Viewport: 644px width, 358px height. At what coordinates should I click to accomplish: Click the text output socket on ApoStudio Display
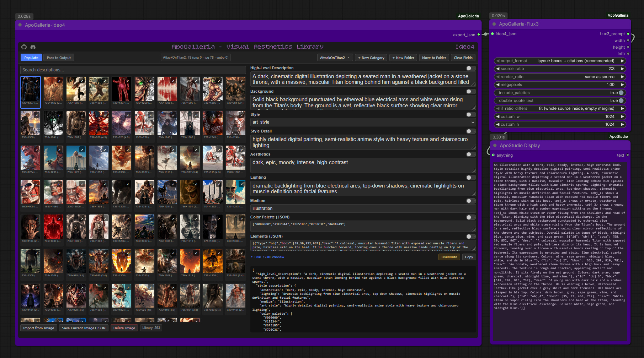627,155
